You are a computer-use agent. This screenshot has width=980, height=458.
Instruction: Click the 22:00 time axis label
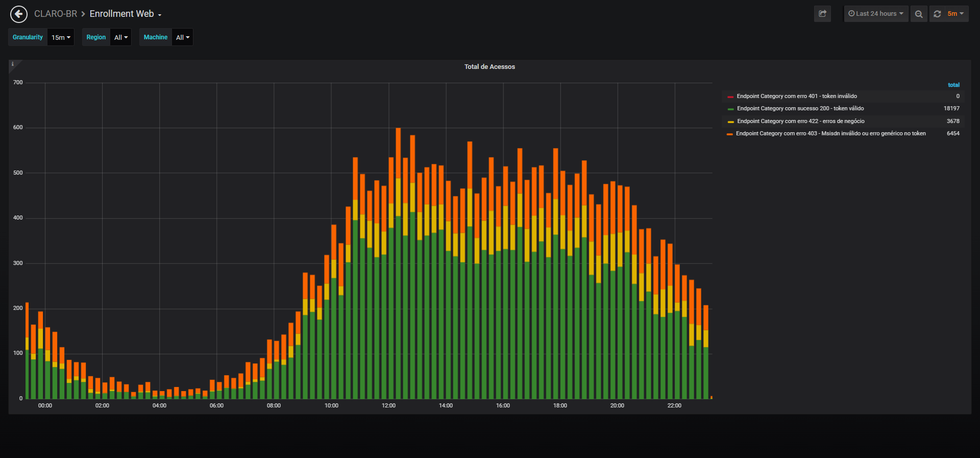point(674,405)
